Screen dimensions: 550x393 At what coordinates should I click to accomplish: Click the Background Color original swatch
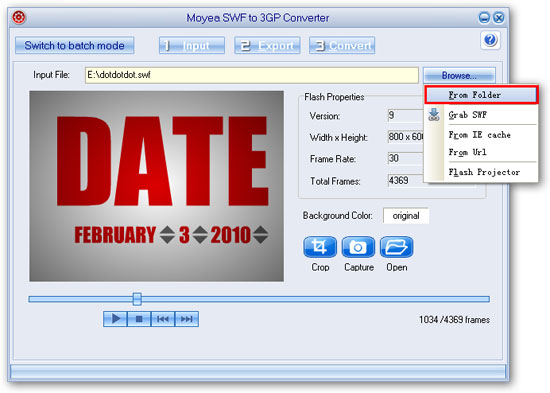click(x=406, y=215)
